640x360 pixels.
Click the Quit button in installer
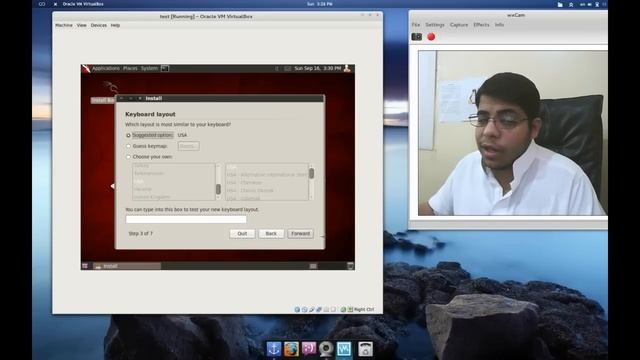pyautogui.click(x=242, y=234)
